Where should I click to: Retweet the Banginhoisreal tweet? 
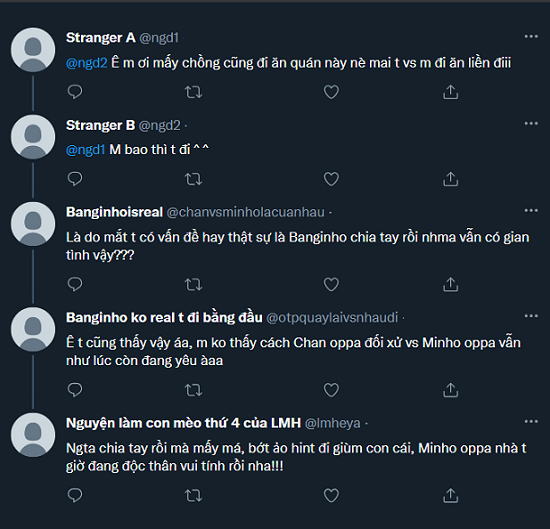(193, 284)
